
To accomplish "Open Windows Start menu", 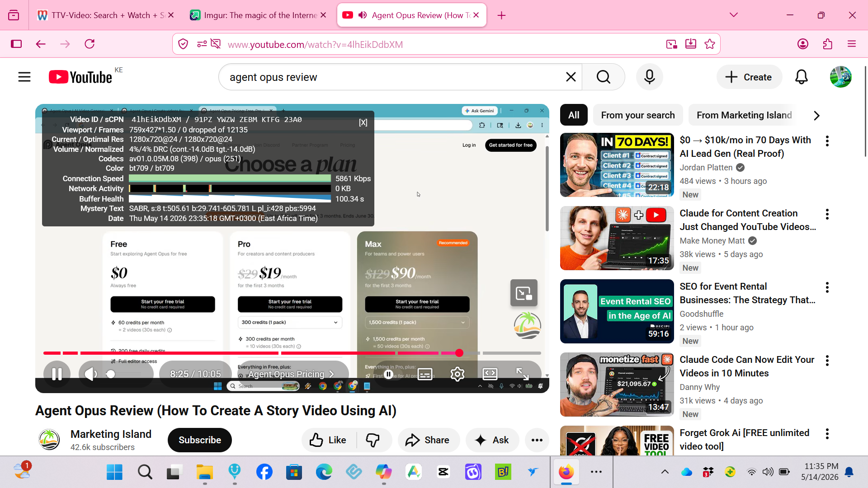I will pos(114,472).
